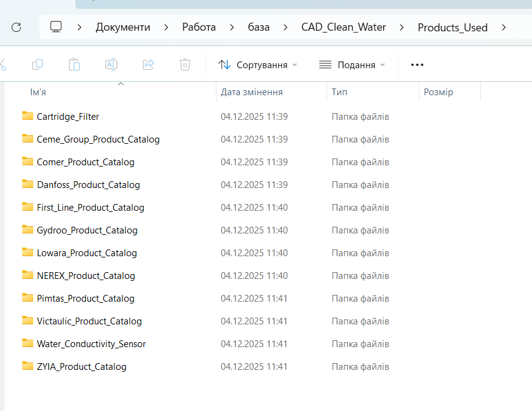The height and width of the screenshot is (419, 532).
Task: Navigate to Работа breadcrumb
Action: tap(199, 27)
